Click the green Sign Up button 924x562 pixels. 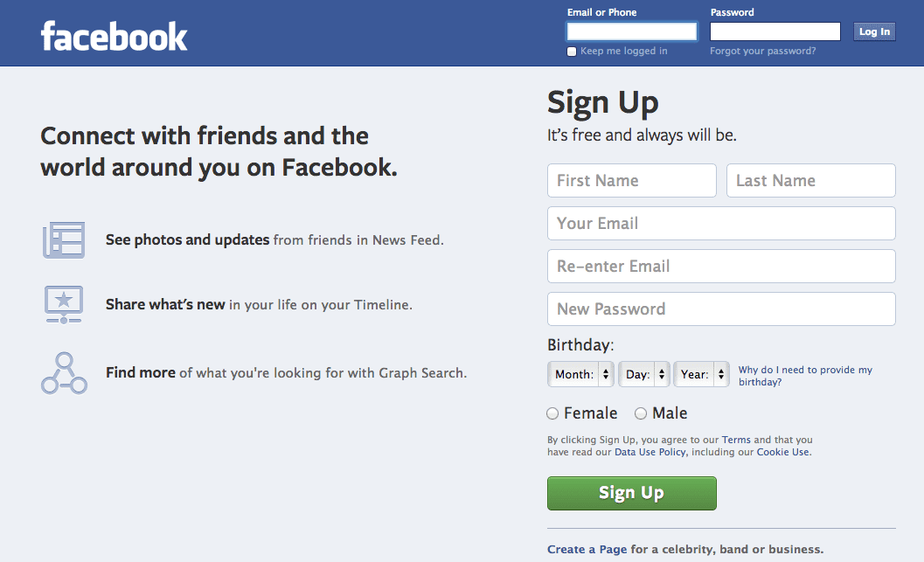click(632, 493)
